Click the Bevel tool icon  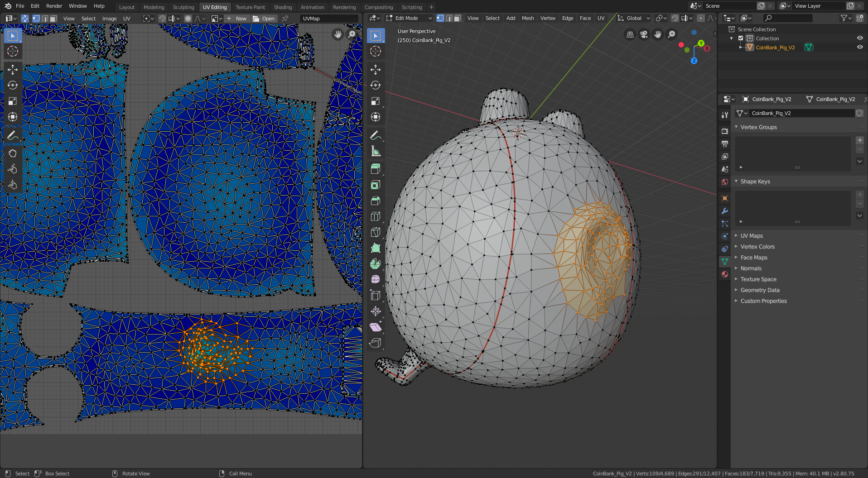tap(376, 201)
